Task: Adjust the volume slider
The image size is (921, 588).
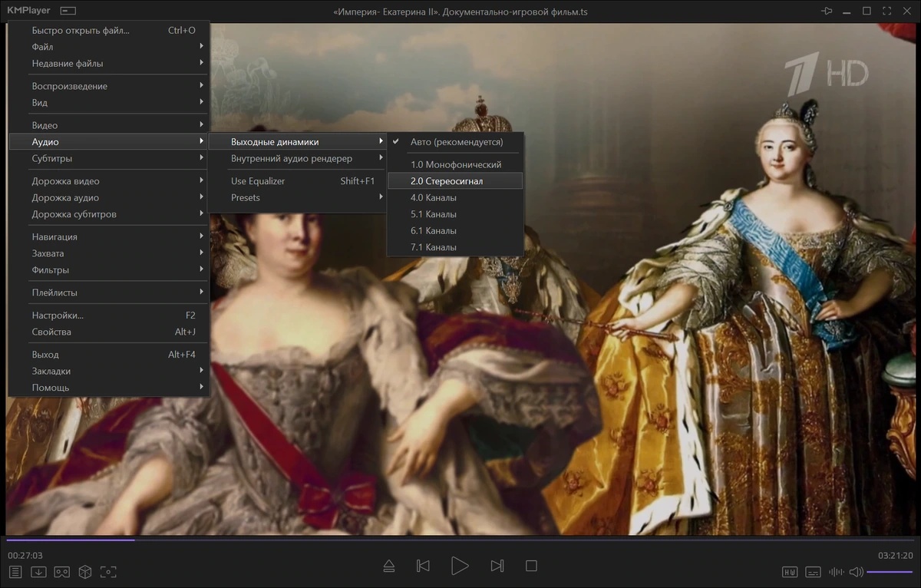Action: point(890,572)
